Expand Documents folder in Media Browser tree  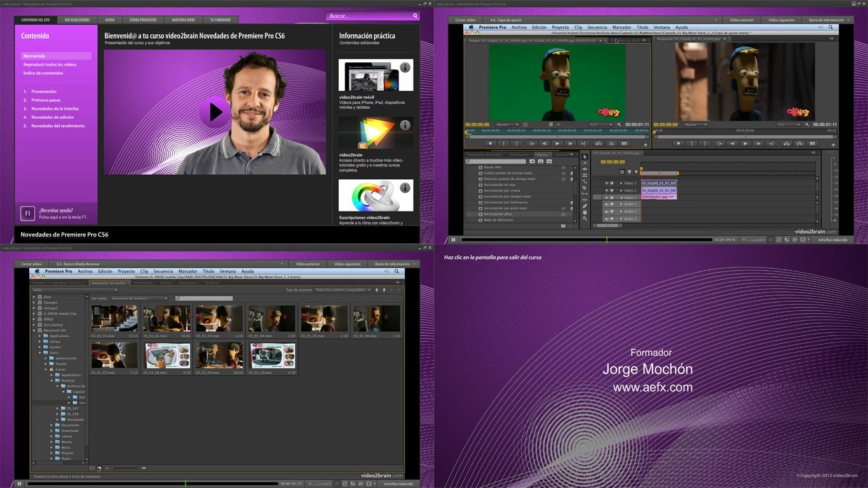(52, 425)
